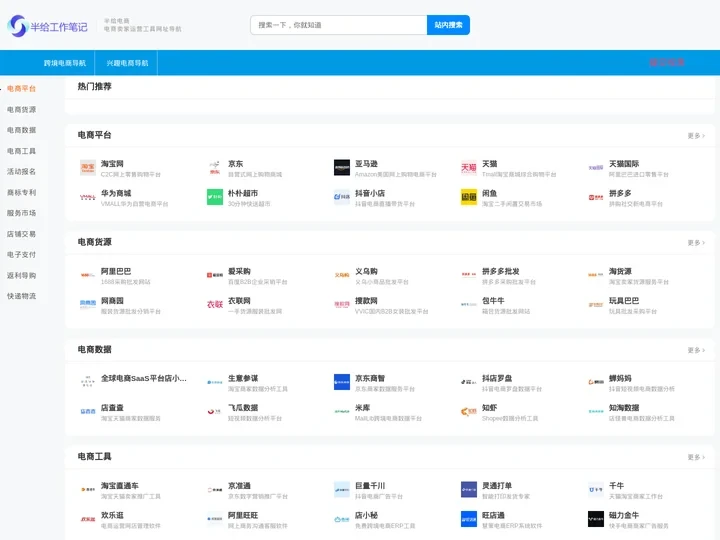The image size is (720, 540).
Task: Click the red link in navigation bar
Action: click(666, 63)
